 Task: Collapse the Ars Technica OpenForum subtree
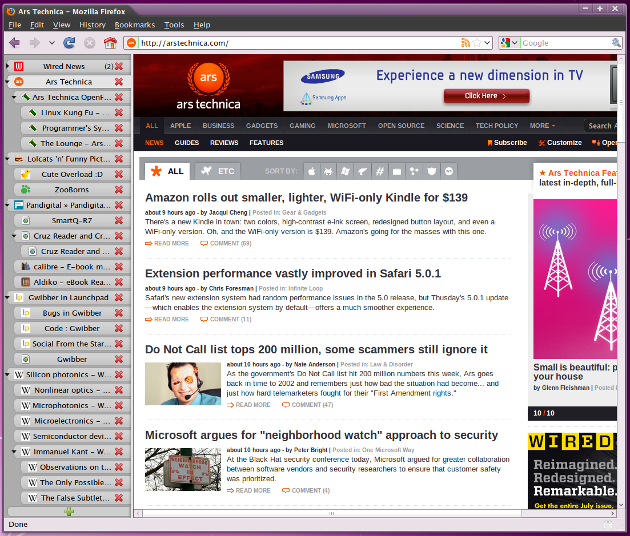click(14, 97)
